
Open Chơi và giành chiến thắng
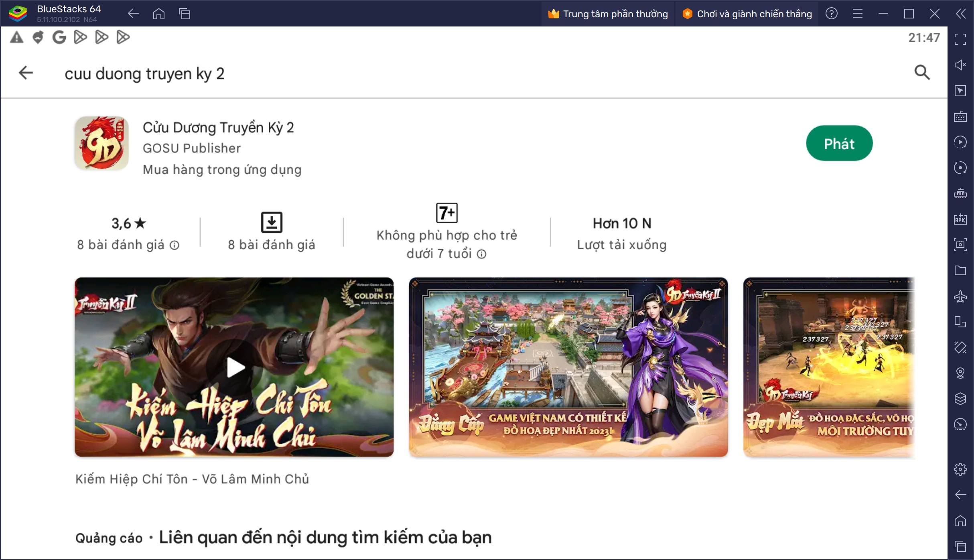[747, 14]
